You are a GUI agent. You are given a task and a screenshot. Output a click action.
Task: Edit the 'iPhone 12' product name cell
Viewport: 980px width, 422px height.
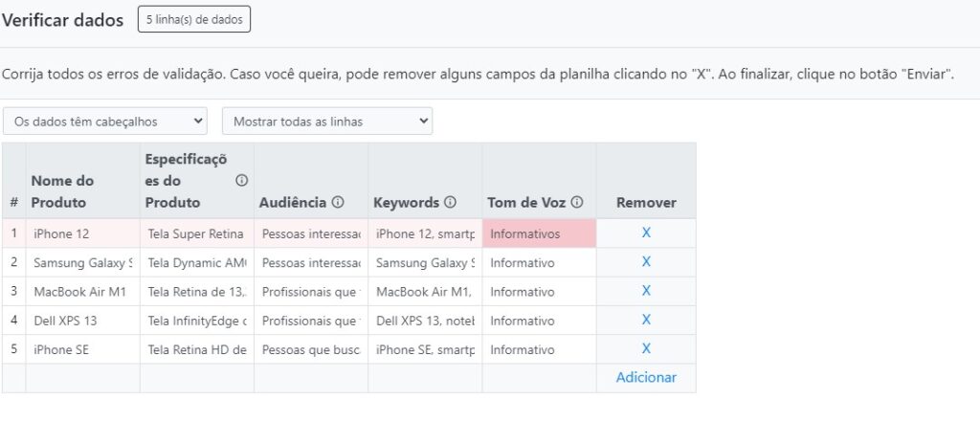pyautogui.click(x=82, y=233)
